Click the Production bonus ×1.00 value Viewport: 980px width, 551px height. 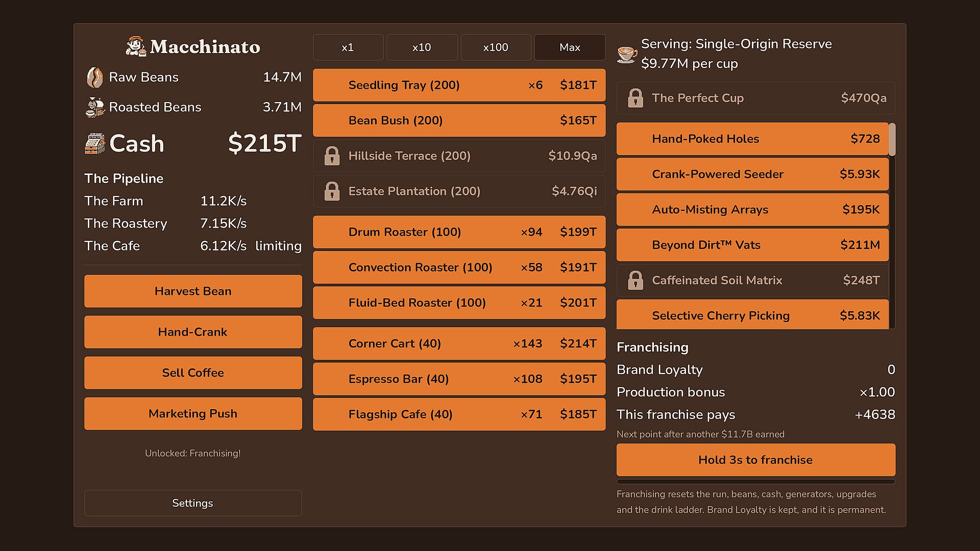click(877, 392)
